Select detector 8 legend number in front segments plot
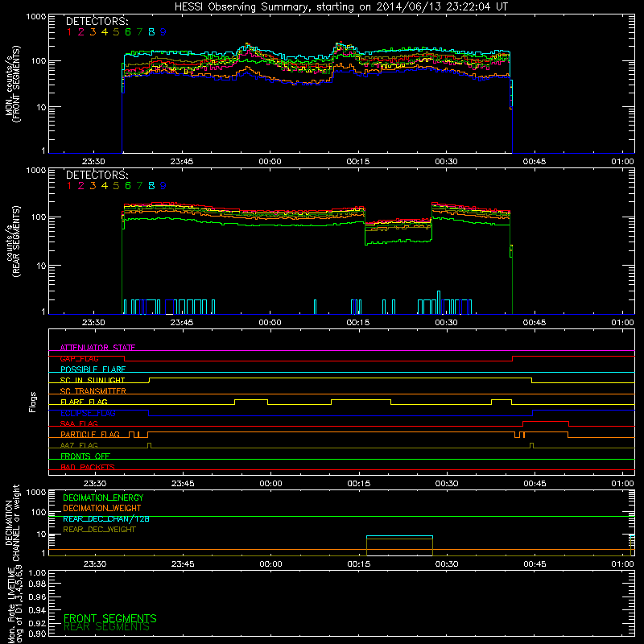This screenshot has height=644, width=644. coord(151,32)
